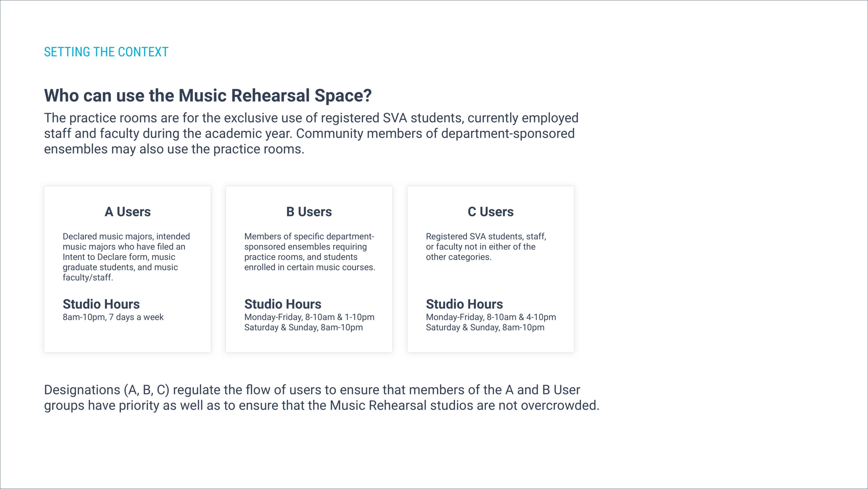Screen dimensions: 868x489
Task: Click 'Monday-Friday, 8-10am & 1-10pm'
Action: pyautogui.click(x=309, y=317)
